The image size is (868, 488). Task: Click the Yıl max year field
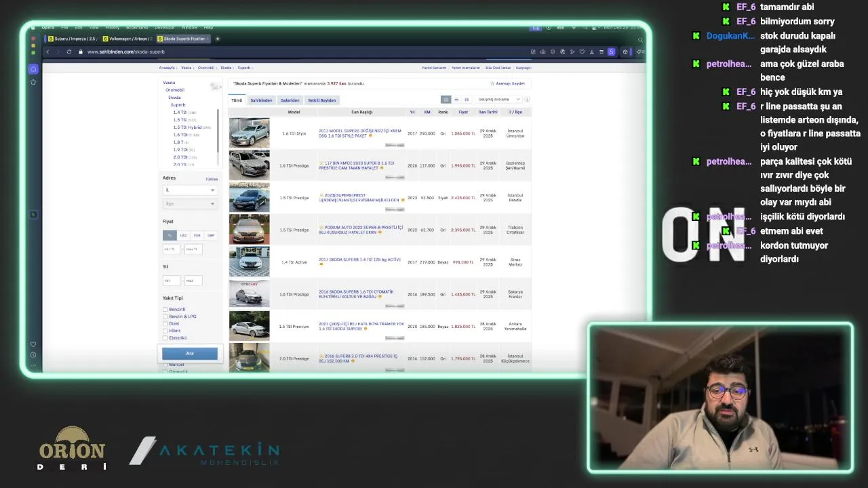tap(193, 281)
